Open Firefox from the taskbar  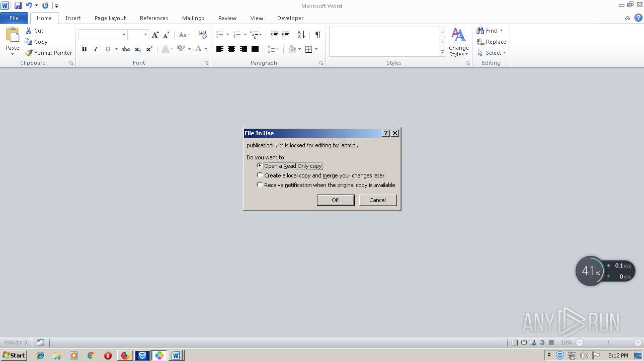(x=125, y=355)
